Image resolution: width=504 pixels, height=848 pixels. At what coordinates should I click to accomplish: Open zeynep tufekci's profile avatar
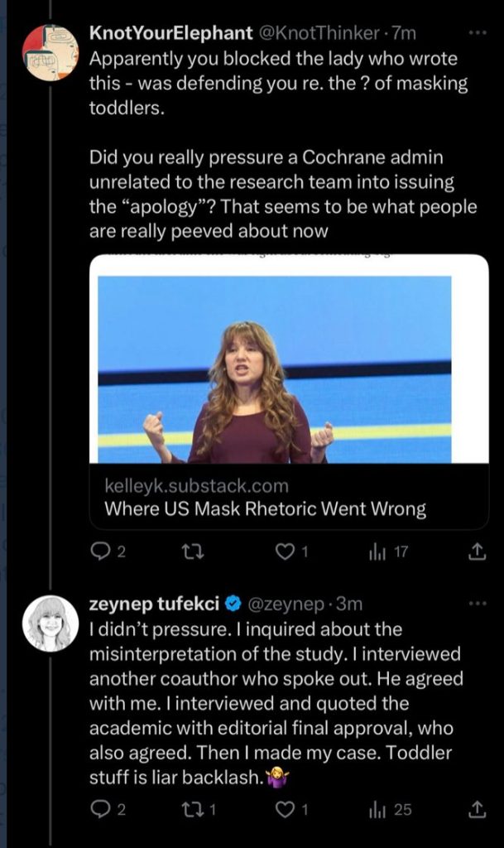[x=49, y=623]
